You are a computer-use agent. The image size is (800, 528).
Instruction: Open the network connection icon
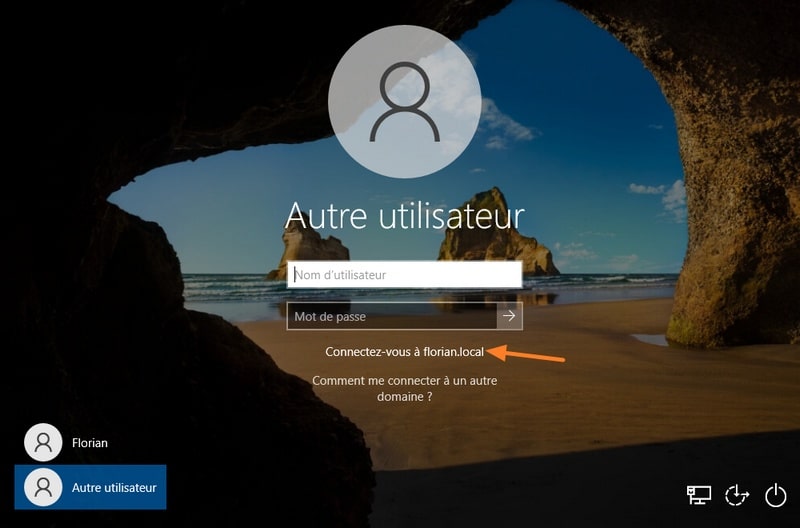699,495
